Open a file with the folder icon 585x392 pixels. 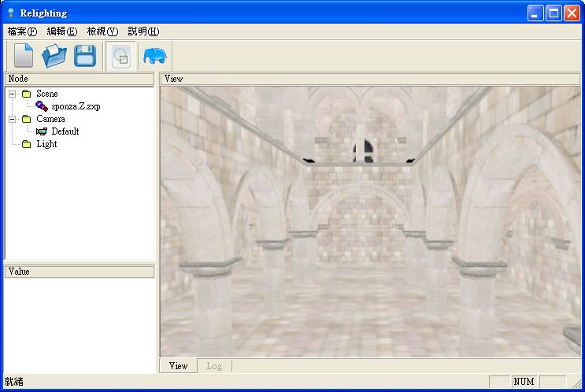[x=54, y=56]
